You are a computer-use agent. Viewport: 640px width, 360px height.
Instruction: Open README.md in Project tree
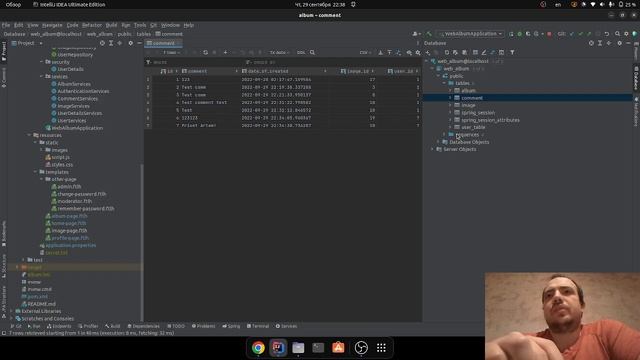pyautogui.click(x=41, y=304)
